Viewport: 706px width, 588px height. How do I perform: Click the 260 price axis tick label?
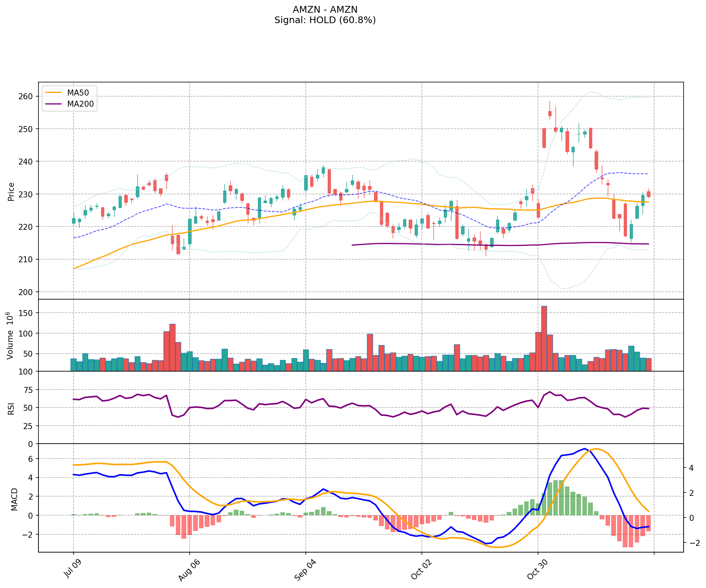26,96
